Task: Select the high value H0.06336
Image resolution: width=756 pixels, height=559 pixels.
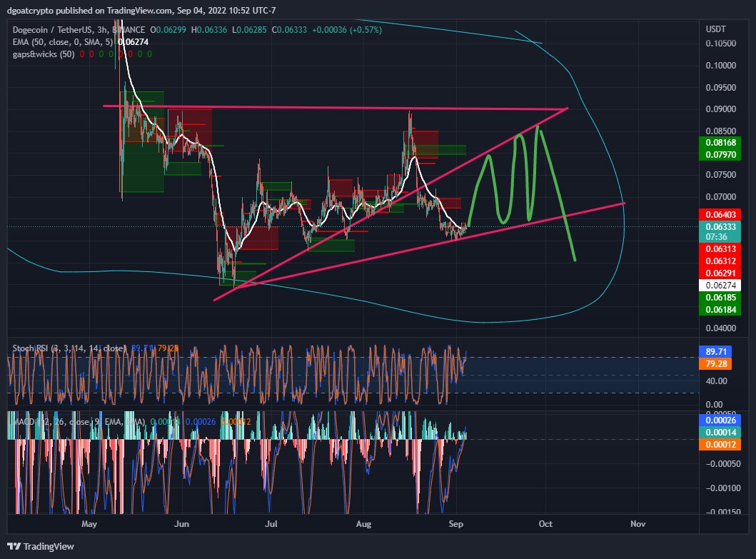Action: (208, 30)
